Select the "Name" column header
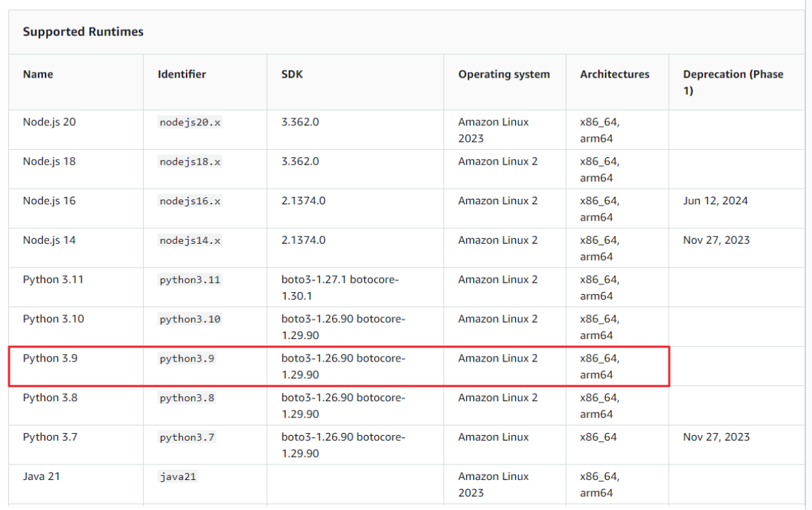Screen dimensions: 812x510 [x=38, y=74]
